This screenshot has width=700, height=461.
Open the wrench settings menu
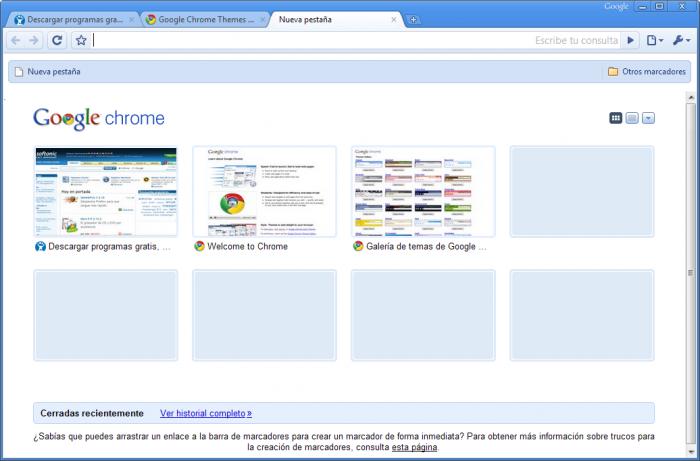tap(681, 41)
